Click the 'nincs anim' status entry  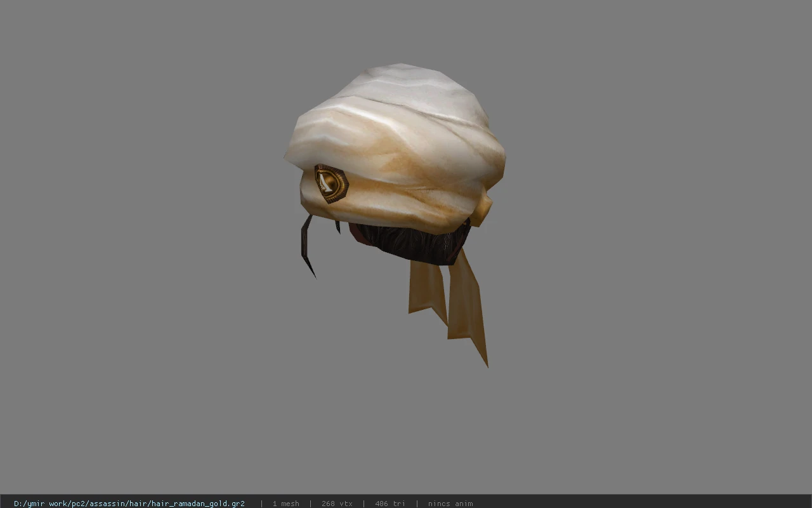coord(450,504)
